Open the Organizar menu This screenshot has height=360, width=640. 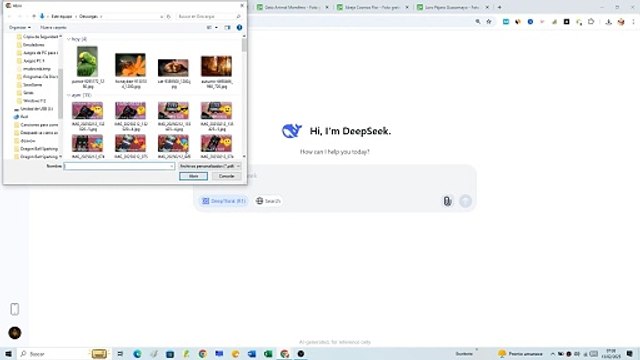pyautogui.click(x=20, y=27)
